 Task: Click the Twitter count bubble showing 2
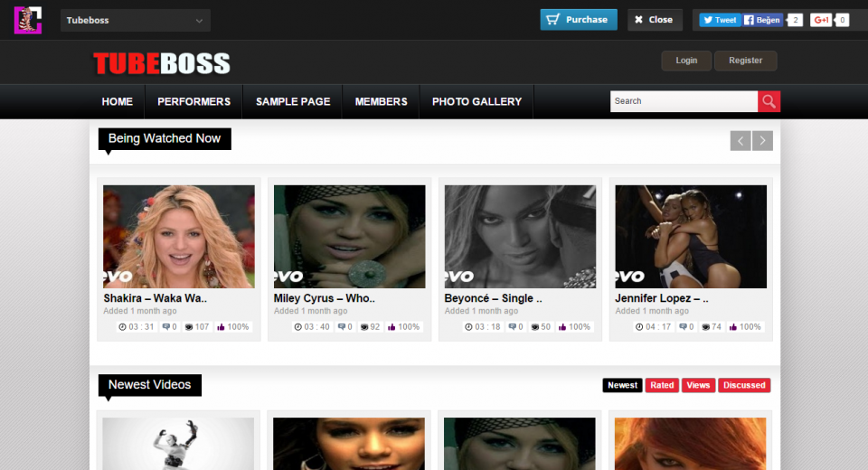click(795, 20)
